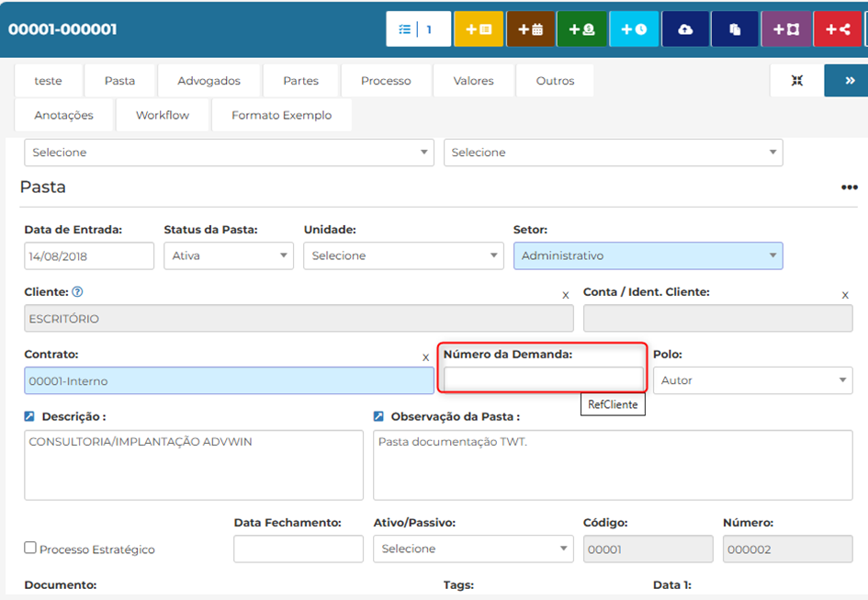This screenshot has height=600, width=868.
Task: Open the Setor dropdown showing Administrativo
Action: point(648,256)
